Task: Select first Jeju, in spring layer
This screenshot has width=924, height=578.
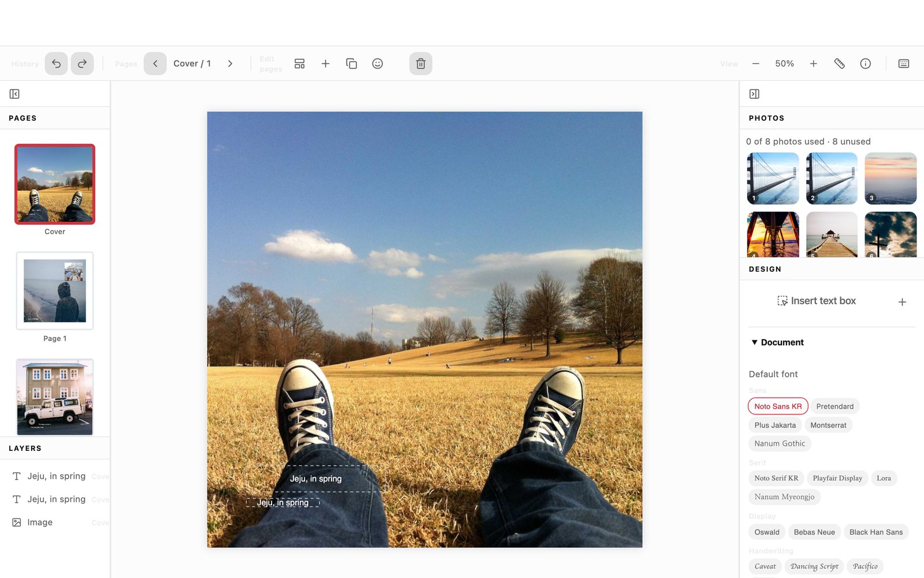Action: (55, 476)
